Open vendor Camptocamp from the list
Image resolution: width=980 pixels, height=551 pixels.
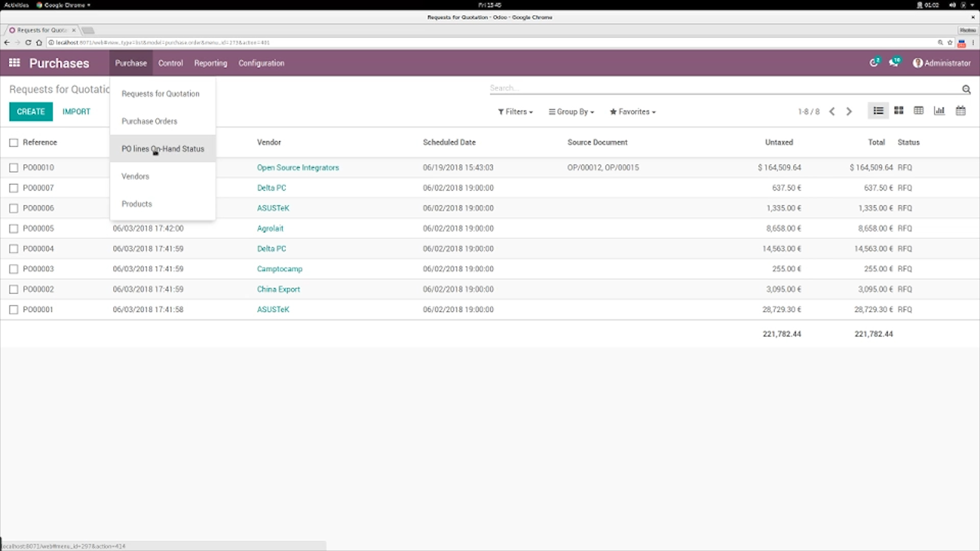tap(279, 269)
